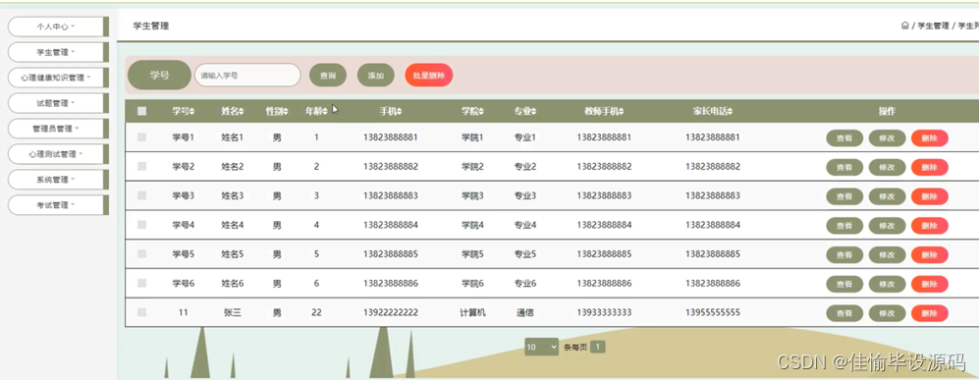Check the row for 学号5
Image resolution: width=980 pixels, height=381 pixels.
(x=141, y=253)
